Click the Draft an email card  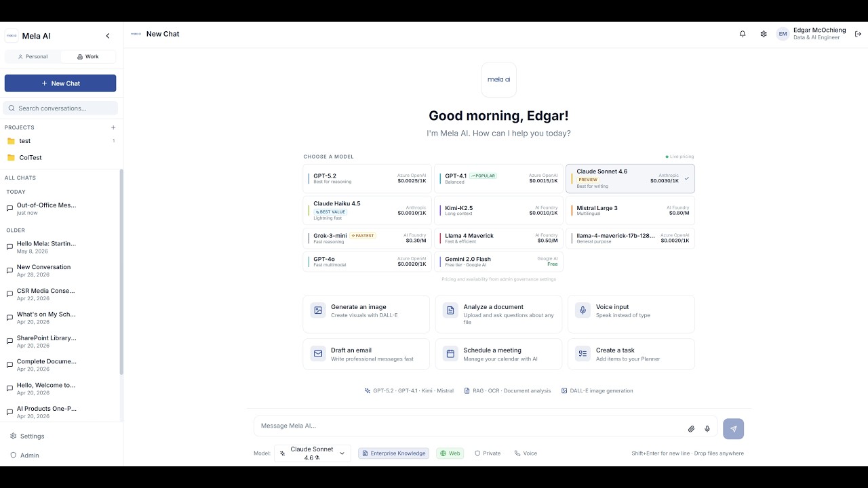click(366, 354)
